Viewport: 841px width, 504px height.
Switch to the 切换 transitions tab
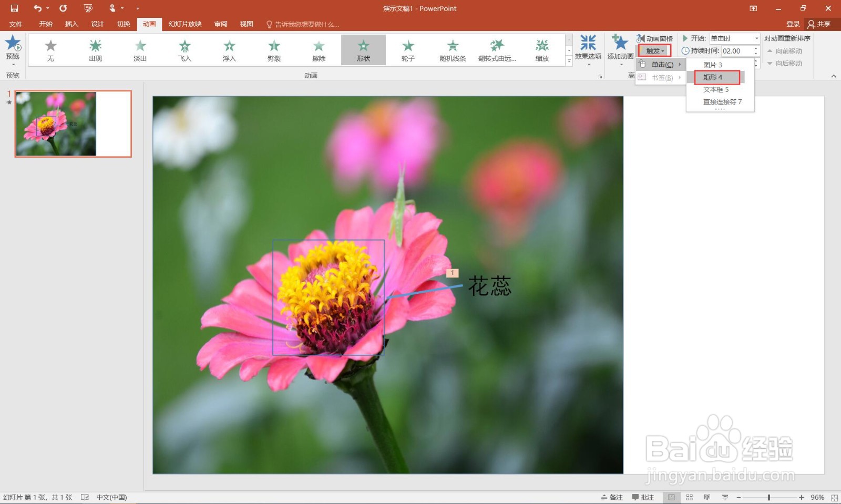[x=124, y=24]
